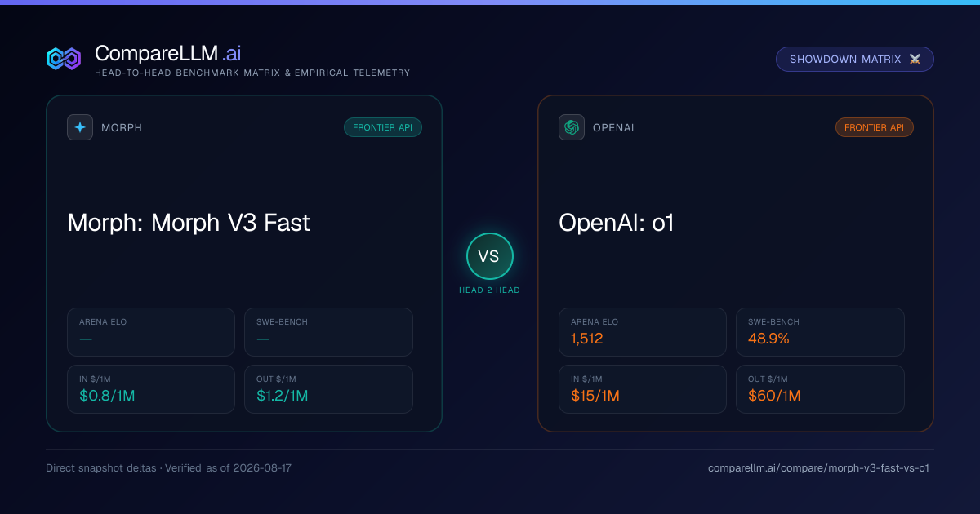Click the teal Frontier API badge on Morph card

pos(383,127)
